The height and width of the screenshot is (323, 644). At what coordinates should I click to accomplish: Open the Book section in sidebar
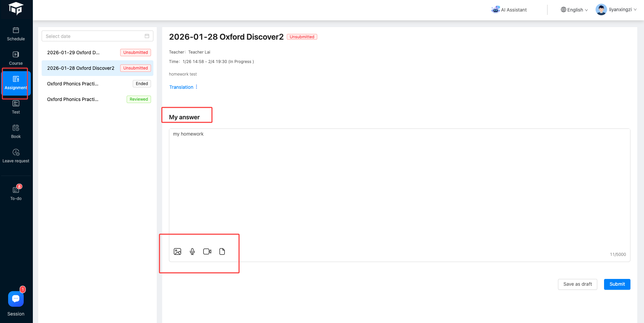[x=16, y=132]
